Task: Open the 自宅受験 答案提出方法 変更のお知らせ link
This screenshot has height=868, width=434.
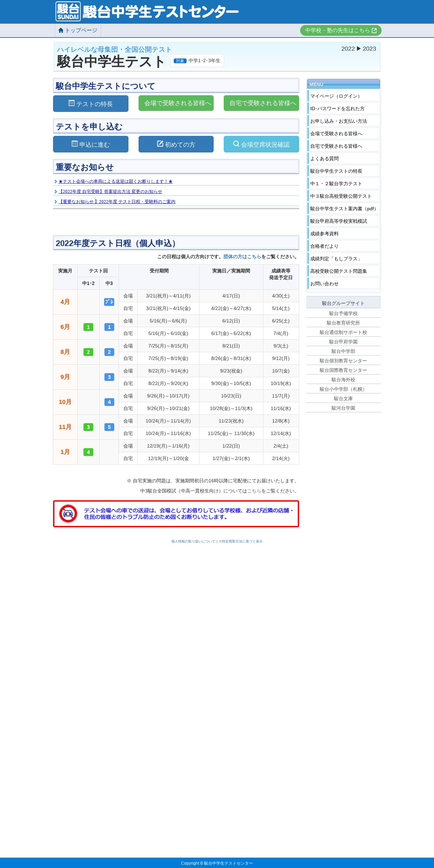Action: (110, 192)
